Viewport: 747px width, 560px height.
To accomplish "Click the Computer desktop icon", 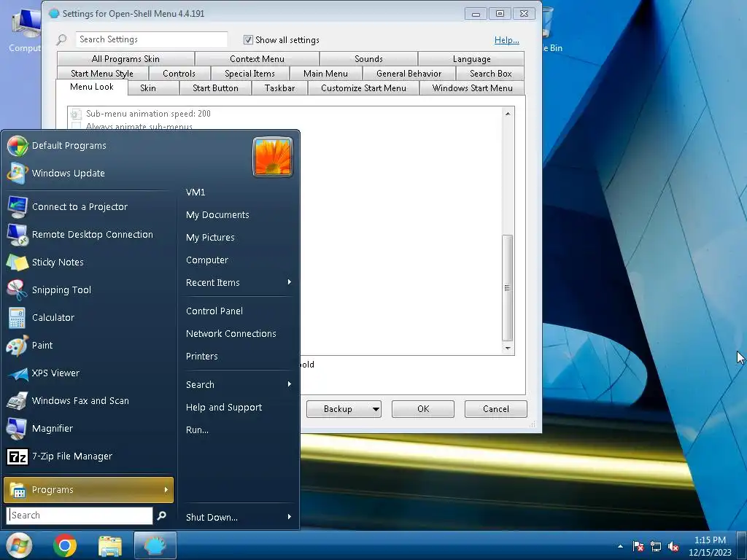I will click(25, 29).
